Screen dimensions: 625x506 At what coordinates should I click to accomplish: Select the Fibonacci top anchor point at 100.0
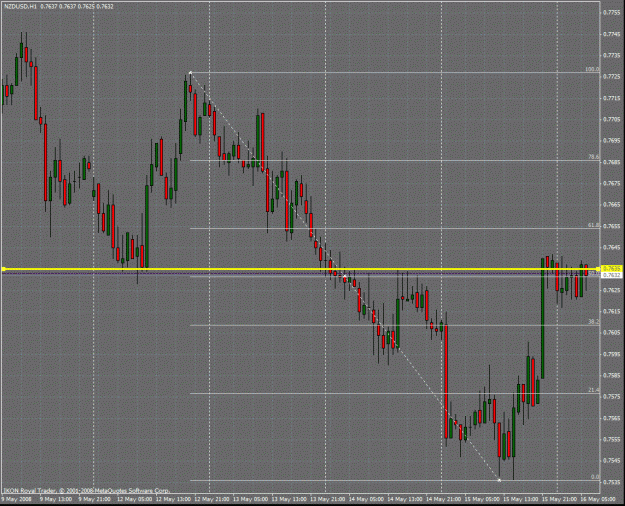pos(191,73)
